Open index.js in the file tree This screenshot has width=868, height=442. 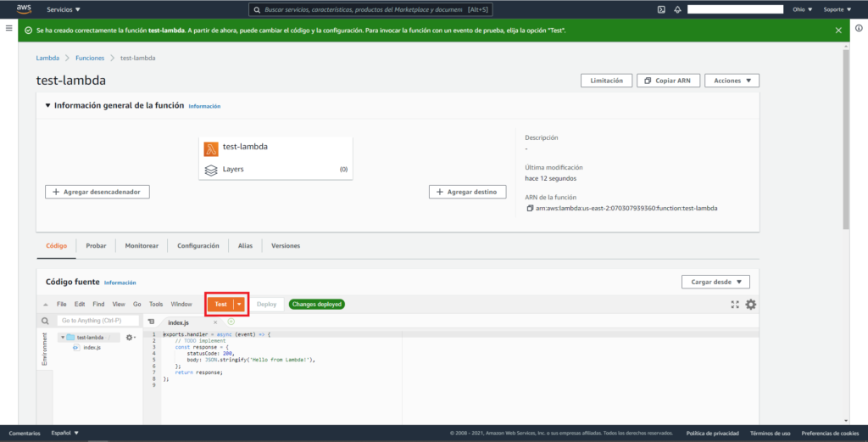87,347
